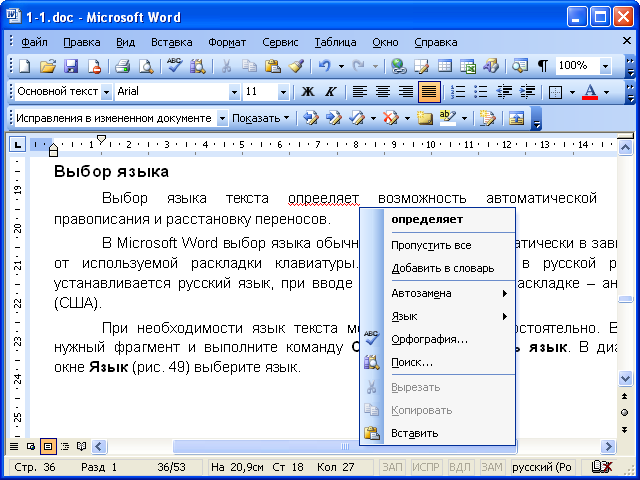Open the 'Показать' dropdown menu
Image resolution: width=640 pixels, height=480 pixels.
pos(260,118)
